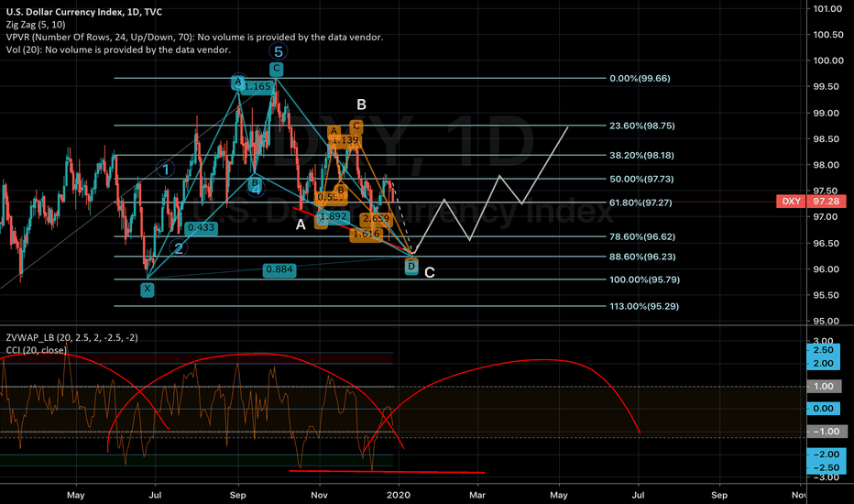Select the 1.139 orange ratio label

(345, 140)
